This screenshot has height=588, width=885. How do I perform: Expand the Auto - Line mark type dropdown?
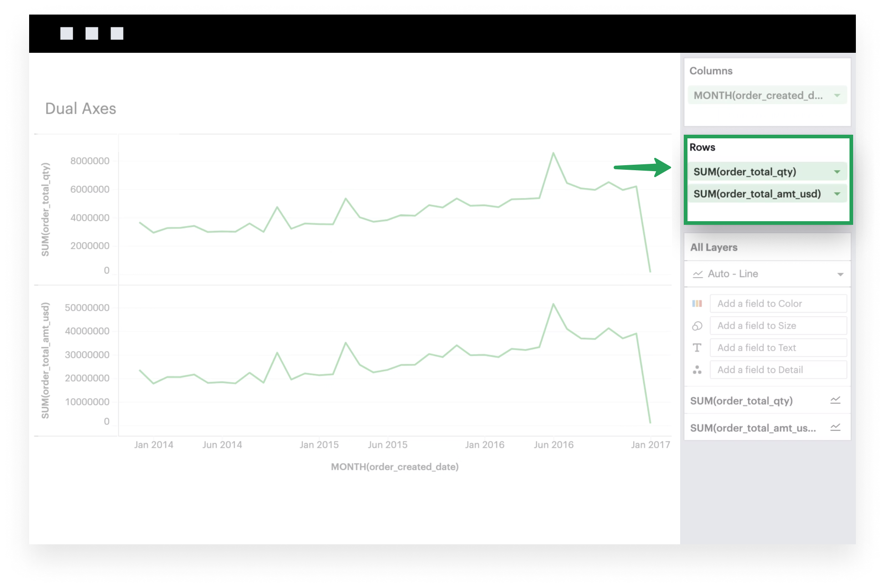pyautogui.click(x=840, y=274)
